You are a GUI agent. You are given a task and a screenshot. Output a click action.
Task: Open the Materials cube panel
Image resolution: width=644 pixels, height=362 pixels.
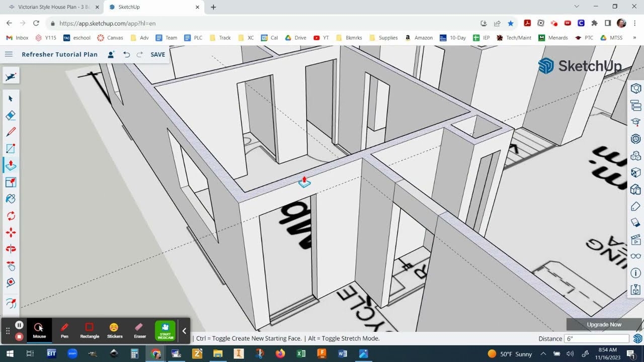[635, 172]
